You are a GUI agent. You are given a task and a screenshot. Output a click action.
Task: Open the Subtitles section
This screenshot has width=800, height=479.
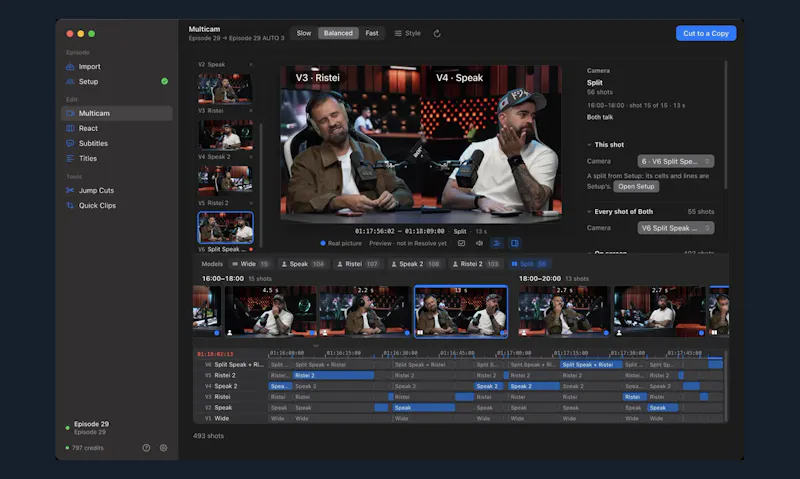coord(93,143)
